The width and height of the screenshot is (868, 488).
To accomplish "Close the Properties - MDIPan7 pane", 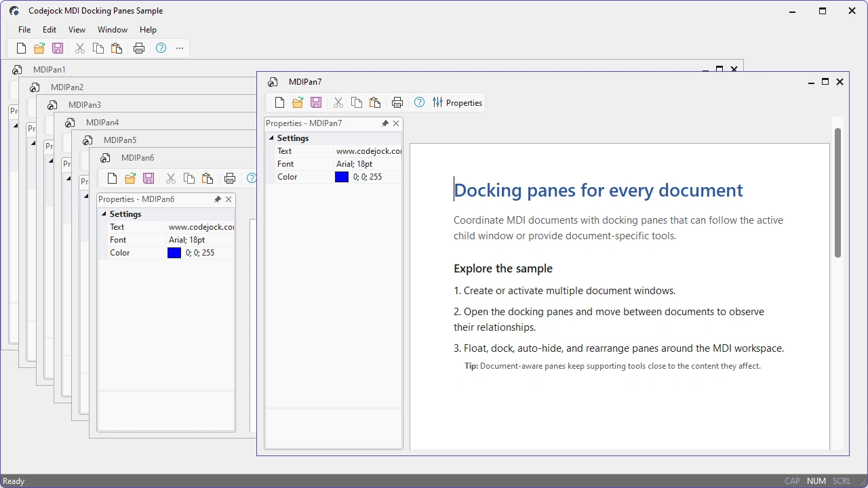I will (x=396, y=123).
